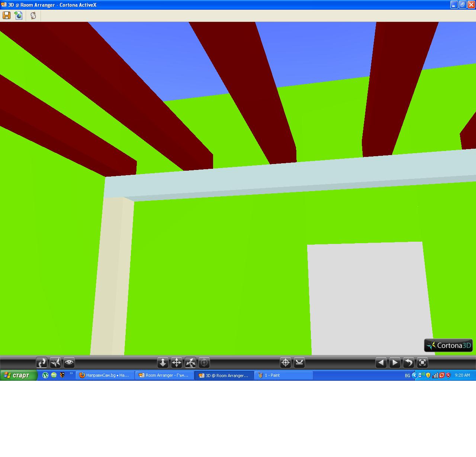The image size is (476, 457).
Task: Click the Goto crosshair icon
Action: coord(286,363)
